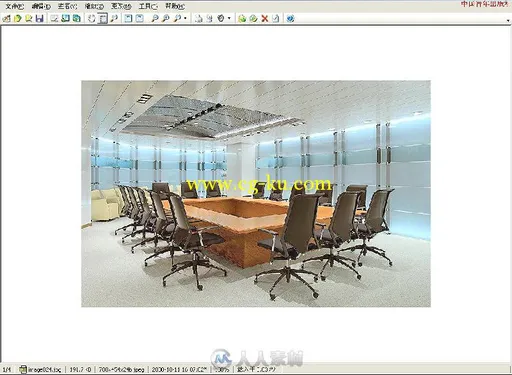Click the second blue page fit icon
512x375 pixels.
[x=139, y=19]
